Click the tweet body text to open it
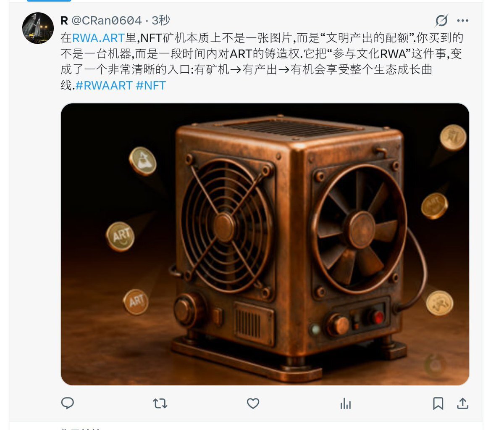The width and height of the screenshot is (504, 430). (262, 61)
